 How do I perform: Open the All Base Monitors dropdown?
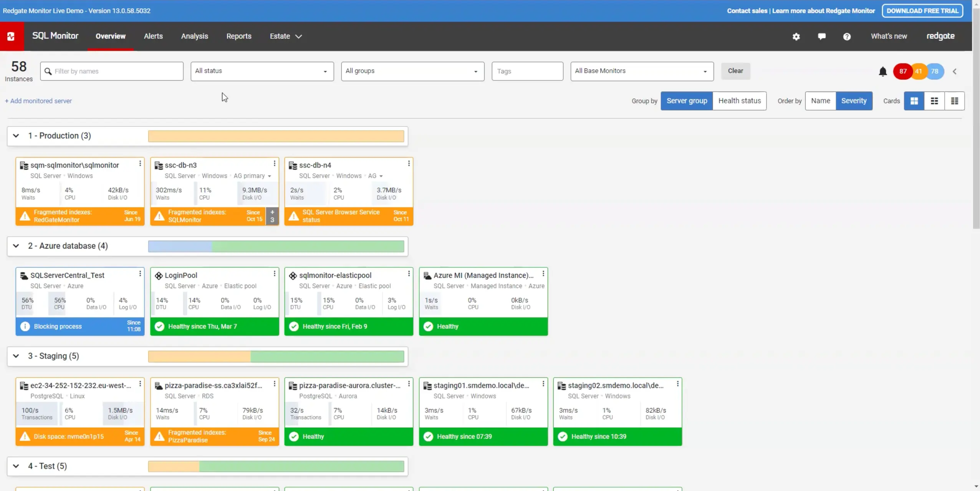point(642,71)
